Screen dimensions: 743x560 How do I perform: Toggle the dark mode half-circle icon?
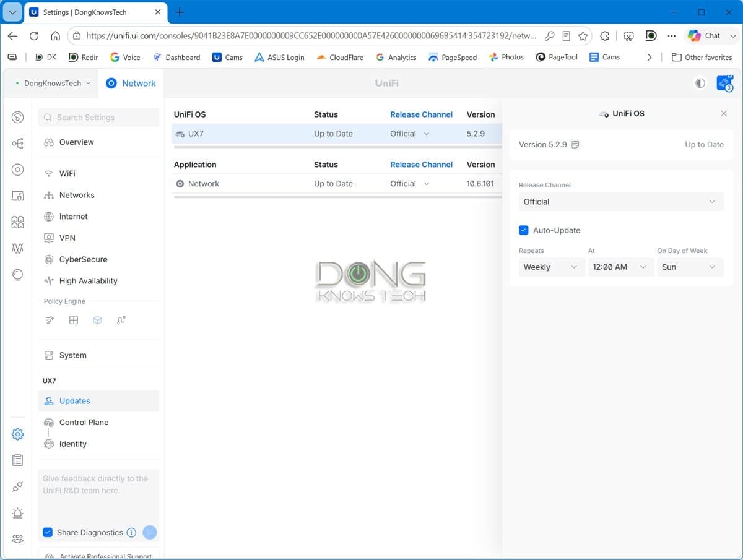click(x=700, y=83)
